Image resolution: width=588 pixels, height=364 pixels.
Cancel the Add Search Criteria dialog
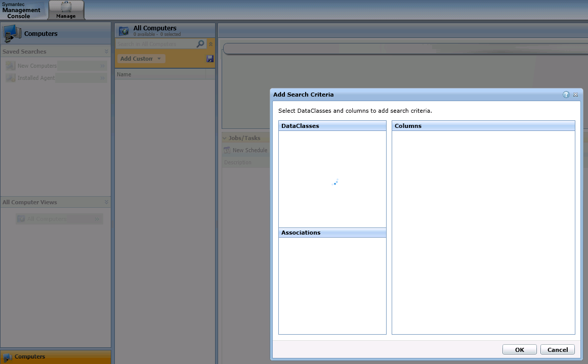557,350
